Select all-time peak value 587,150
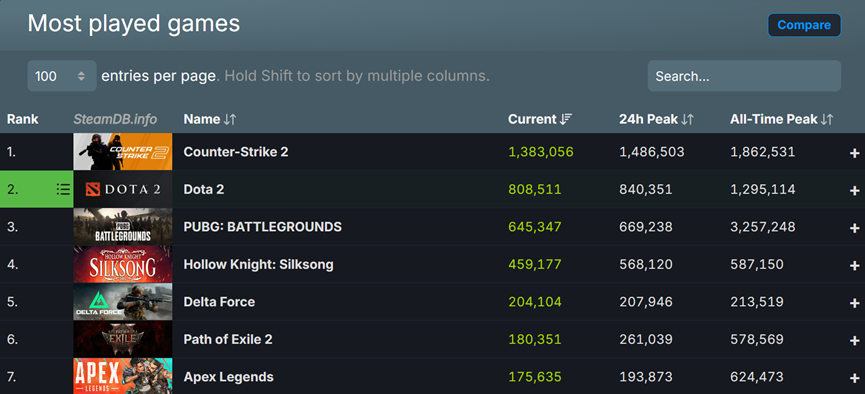865x394 pixels. click(x=756, y=264)
